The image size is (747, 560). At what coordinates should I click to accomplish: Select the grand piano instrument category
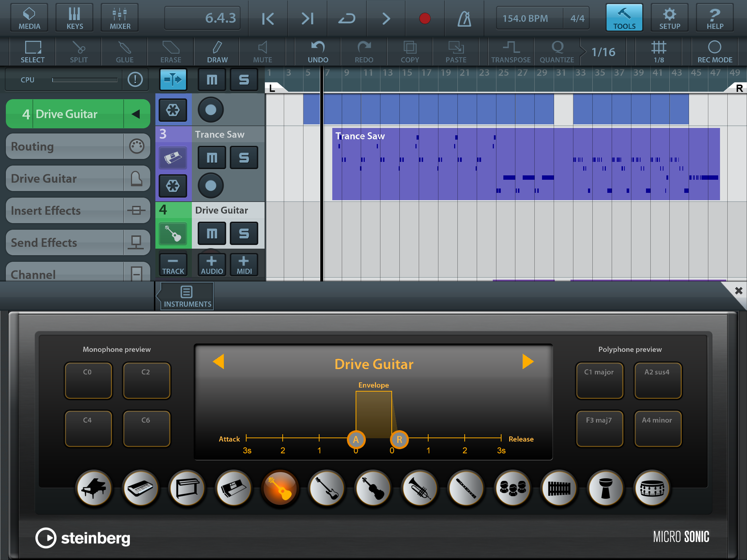[94, 489]
